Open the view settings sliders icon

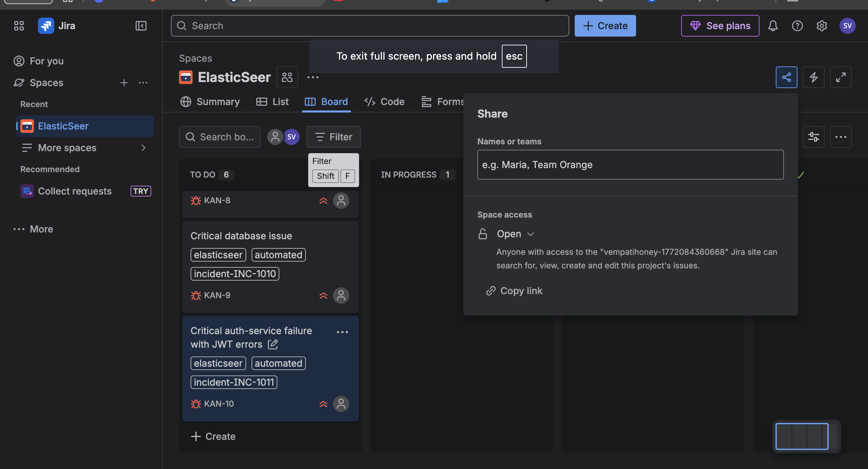[813, 137]
